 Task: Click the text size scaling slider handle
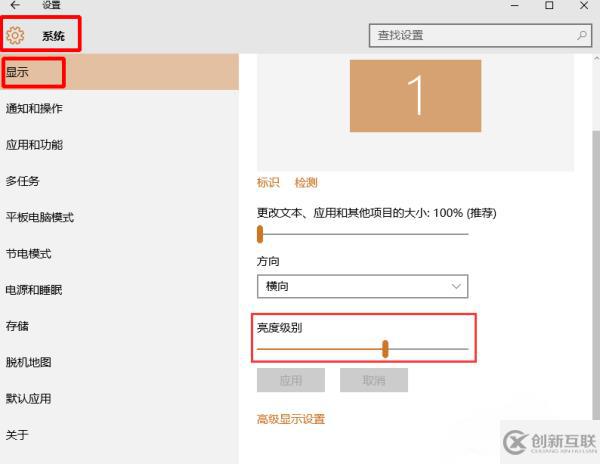[260, 234]
